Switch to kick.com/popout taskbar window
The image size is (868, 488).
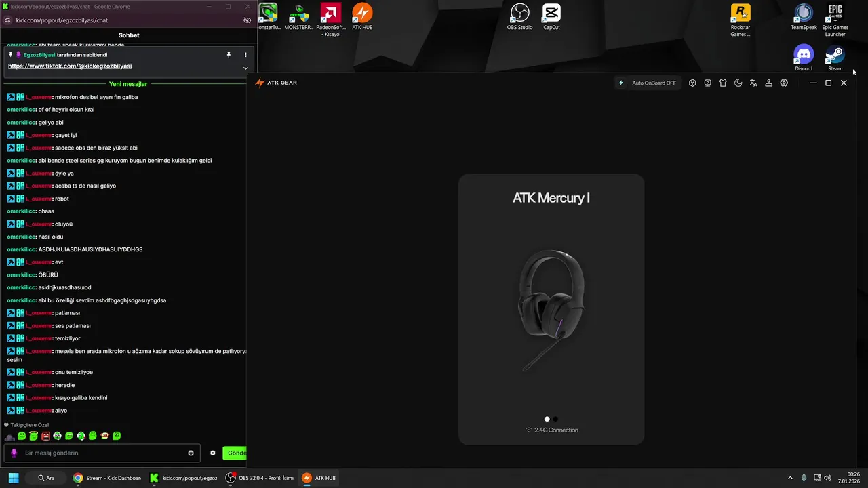[184, 478]
